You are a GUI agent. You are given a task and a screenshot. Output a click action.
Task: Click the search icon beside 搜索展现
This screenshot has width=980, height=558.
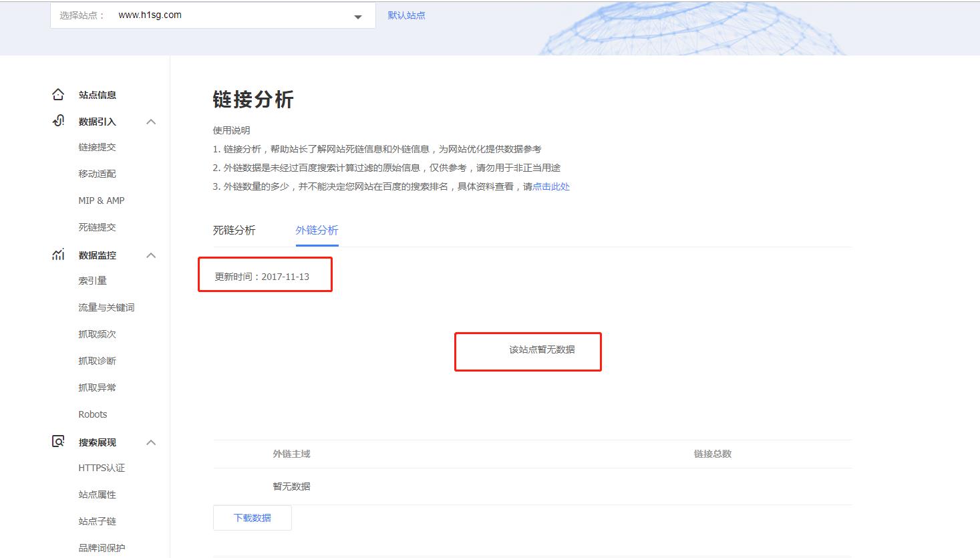click(58, 442)
